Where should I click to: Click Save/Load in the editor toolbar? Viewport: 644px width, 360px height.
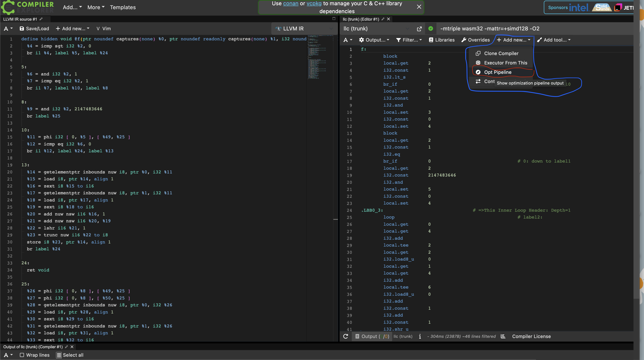[x=34, y=29]
